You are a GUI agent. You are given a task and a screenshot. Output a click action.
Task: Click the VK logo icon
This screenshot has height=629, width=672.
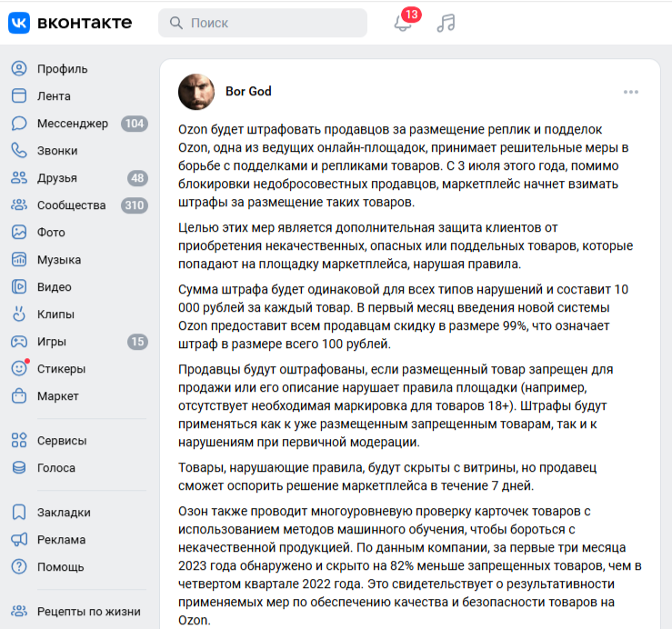point(19,23)
